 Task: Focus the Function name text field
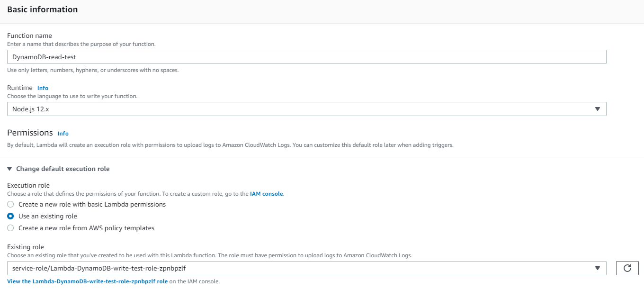pyautogui.click(x=306, y=57)
